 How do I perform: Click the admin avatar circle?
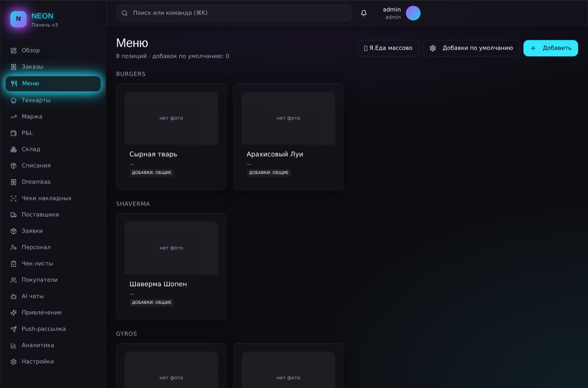[x=413, y=13]
